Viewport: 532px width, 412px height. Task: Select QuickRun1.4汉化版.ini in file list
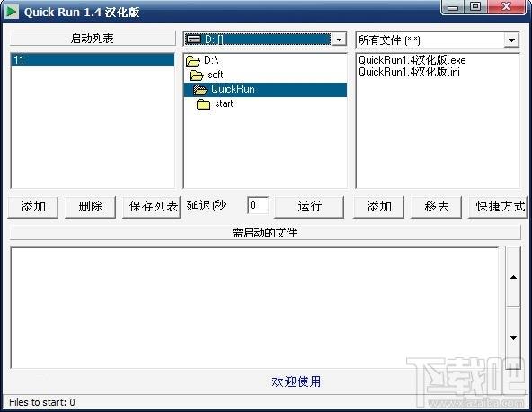(x=409, y=72)
